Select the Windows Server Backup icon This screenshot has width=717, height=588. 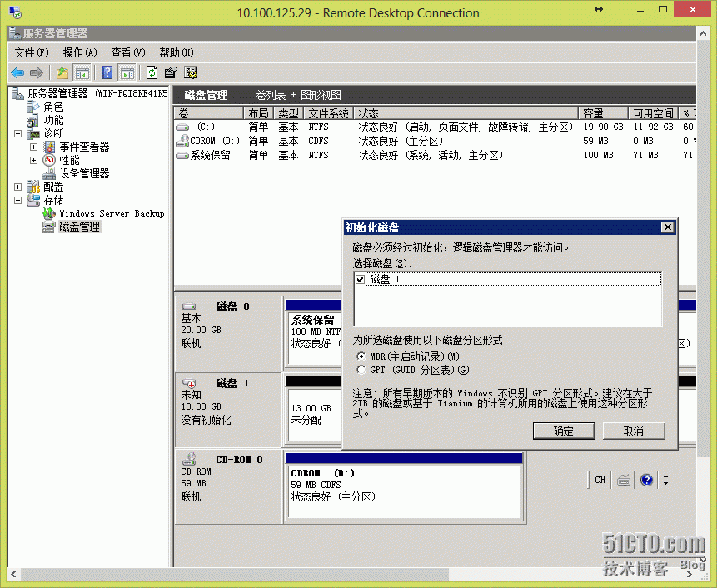[x=49, y=213]
